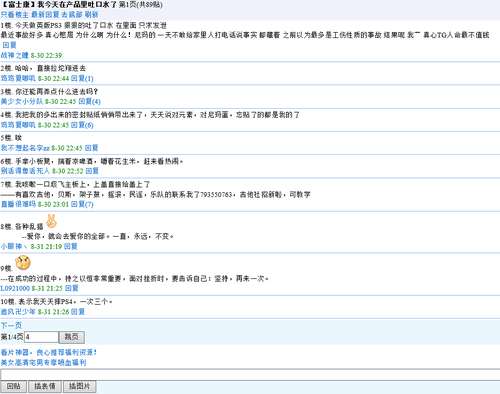Focus the page number input field
Image resolution: width=500 pixels, height=394 pixels.
tap(41, 337)
